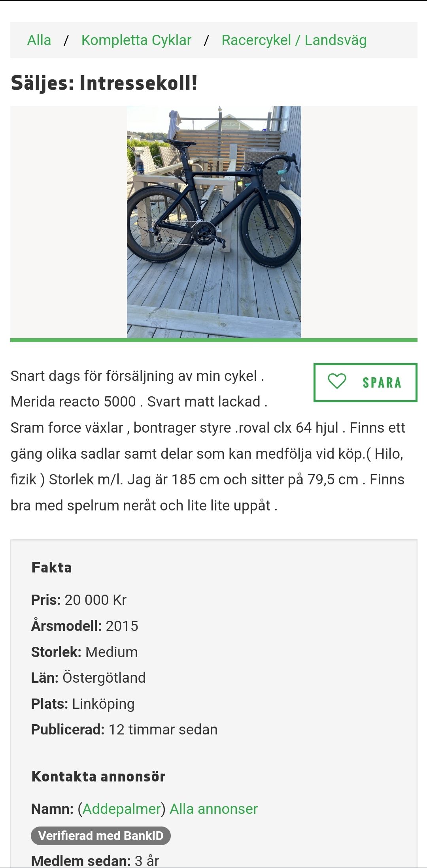The height and width of the screenshot is (868, 427).
Task: Click the heart icon in Spara button
Action: tap(337, 382)
